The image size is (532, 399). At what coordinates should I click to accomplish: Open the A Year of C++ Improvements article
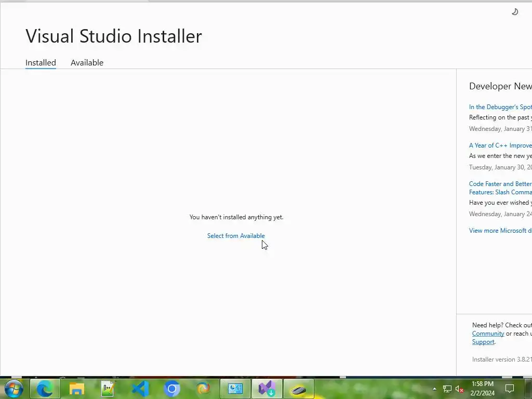pos(500,145)
